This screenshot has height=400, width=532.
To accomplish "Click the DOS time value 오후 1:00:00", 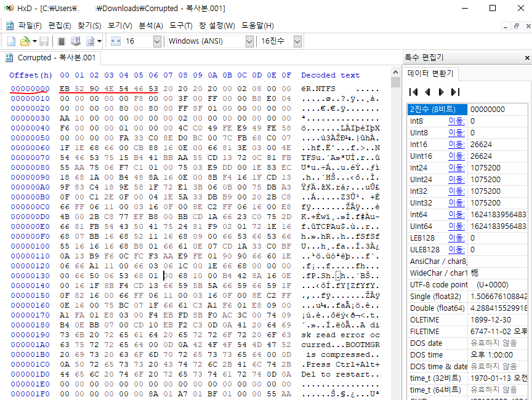I will (491, 355).
